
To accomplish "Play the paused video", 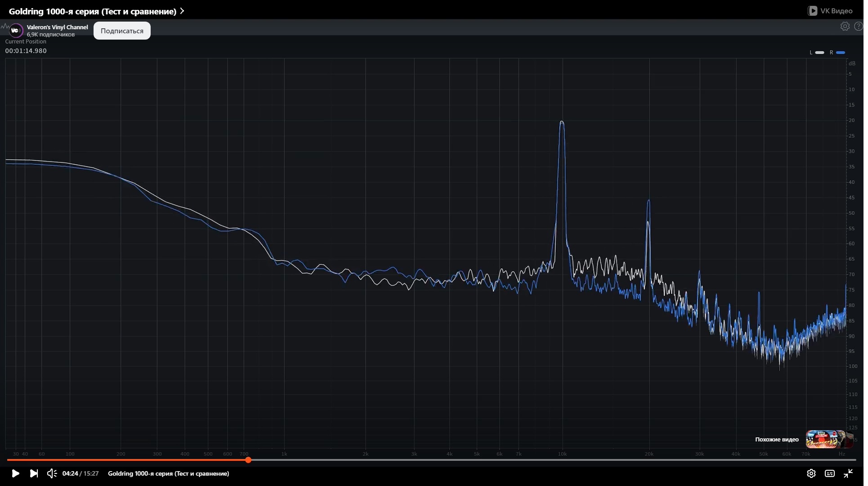I will 15,473.
